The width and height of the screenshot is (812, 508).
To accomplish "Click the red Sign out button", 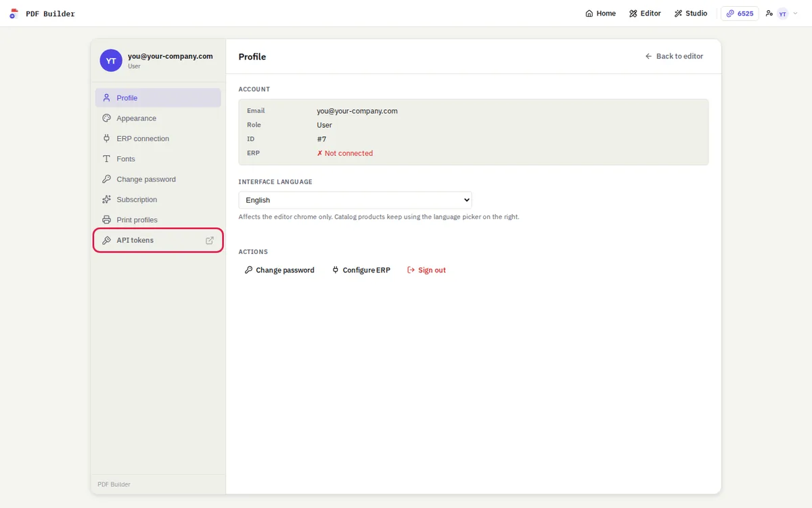I will [x=426, y=270].
